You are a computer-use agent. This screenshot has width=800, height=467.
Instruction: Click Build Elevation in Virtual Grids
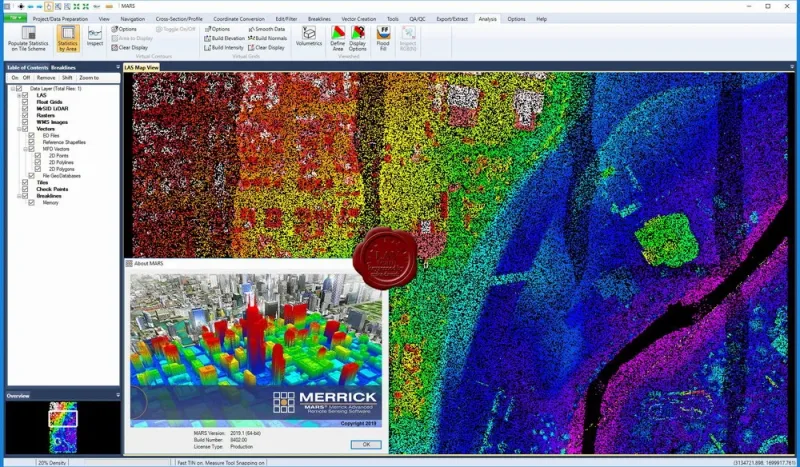click(x=224, y=38)
